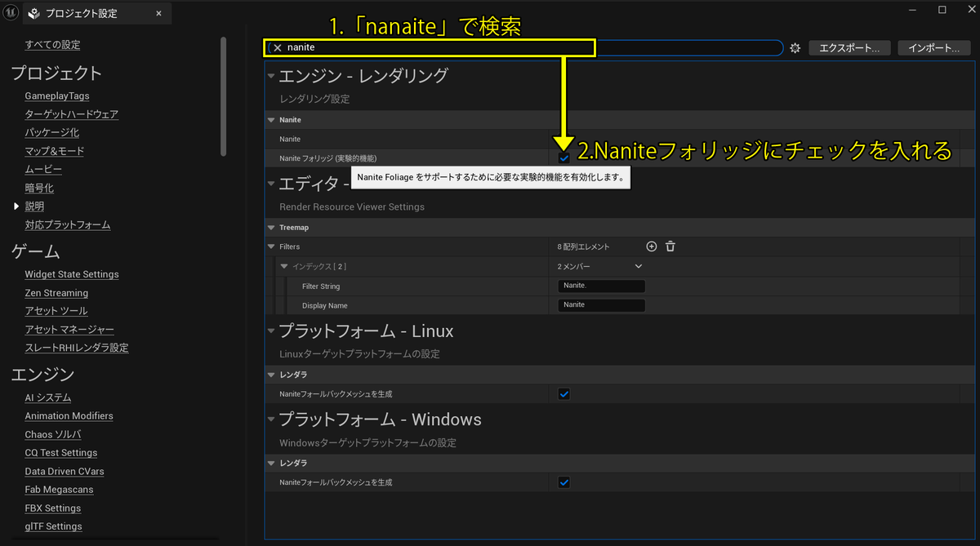980x546 pixels.
Task: Open AI システム settings
Action: [48, 397]
